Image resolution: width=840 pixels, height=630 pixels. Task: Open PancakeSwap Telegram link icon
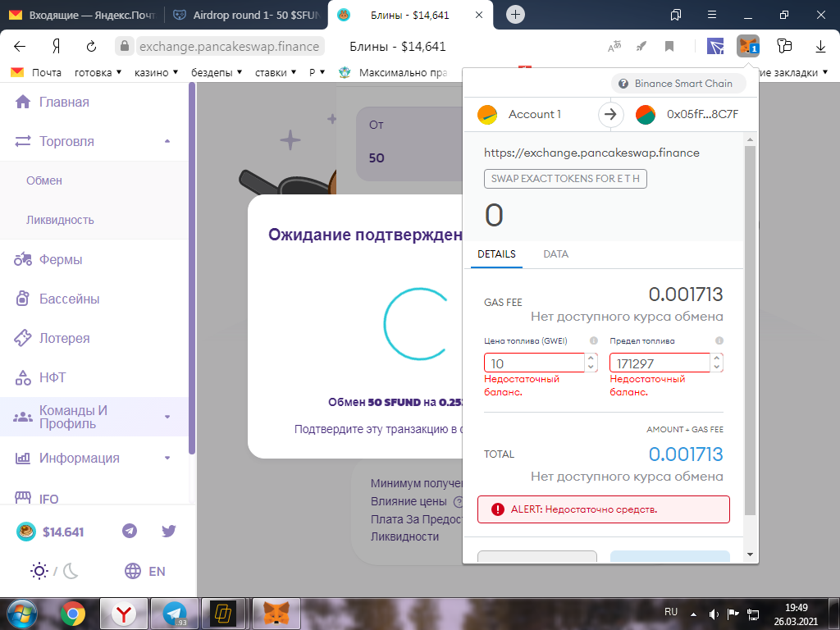pyautogui.click(x=130, y=531)
